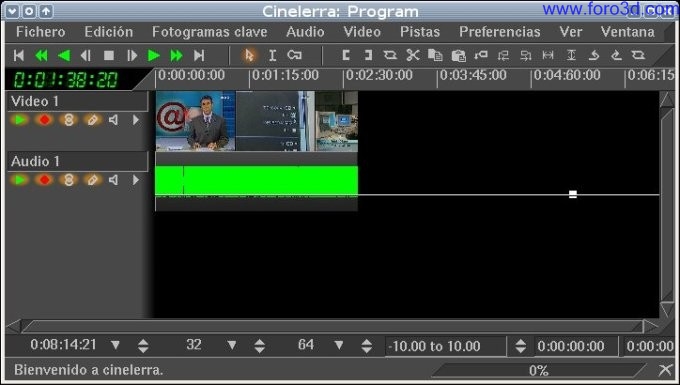Paste from the clipboard icon
The width and height of the screenshot is (680, 385).
pyautogui.click(x=458, y=55)
